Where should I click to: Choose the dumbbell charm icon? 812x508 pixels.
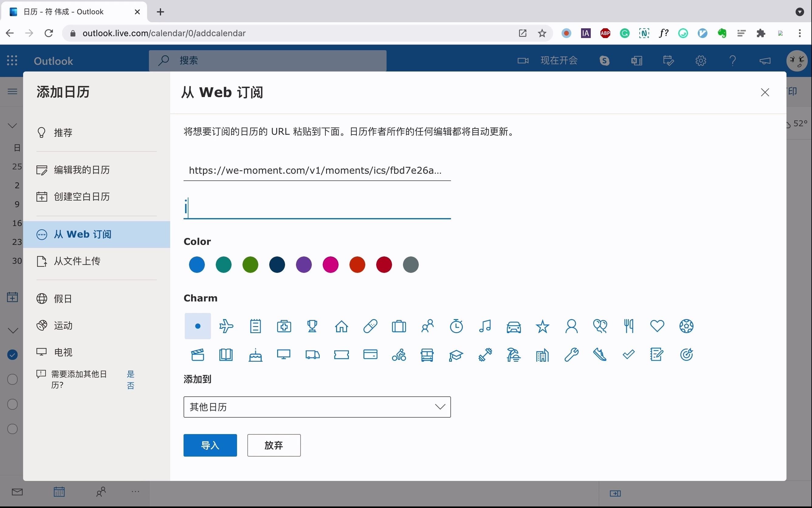tap(485, 354)
